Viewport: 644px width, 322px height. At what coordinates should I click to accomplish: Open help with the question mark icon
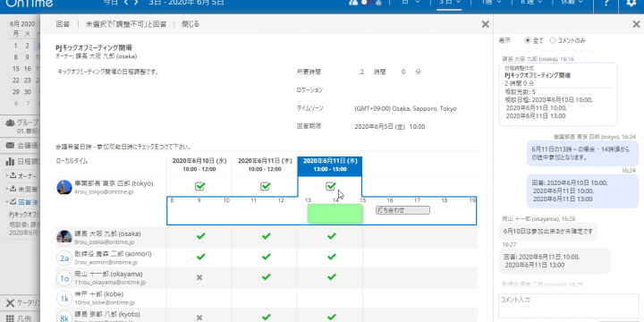coord(606,4)
